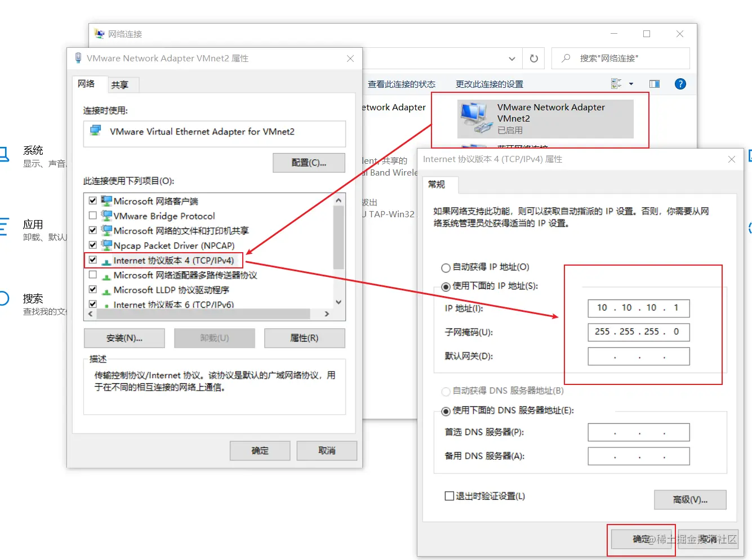The image size is (752, 560).
Task: Click the VMnet2 属性 dialog title icon
Action: pyautogui.click(x=78, y=58)
